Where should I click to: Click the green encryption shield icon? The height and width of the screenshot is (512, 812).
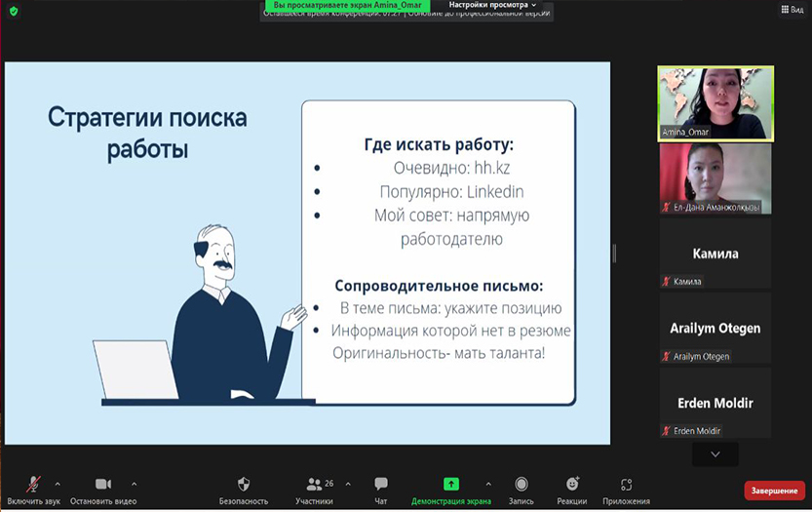click(x=14, y=11)
